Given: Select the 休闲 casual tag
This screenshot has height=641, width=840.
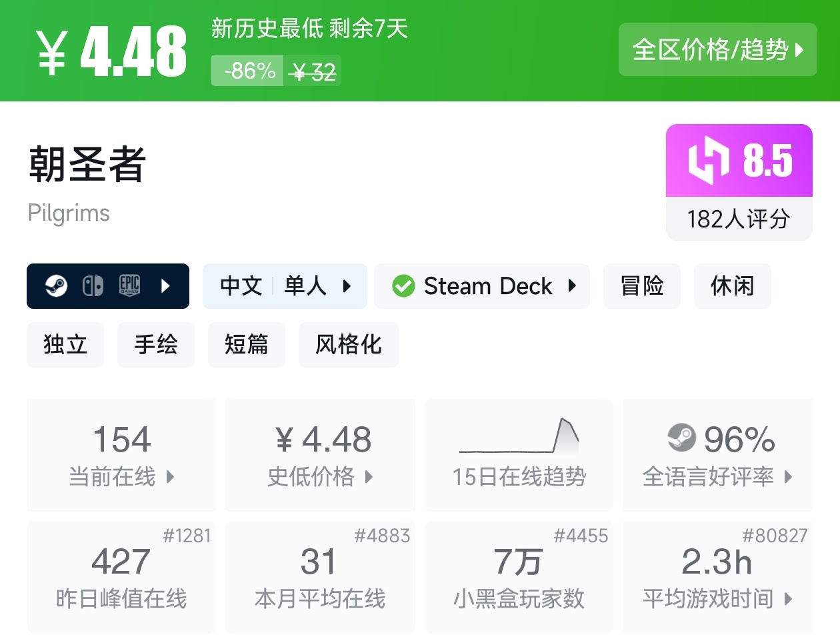Looking at the screenshot, I should (x=732, y=286).
